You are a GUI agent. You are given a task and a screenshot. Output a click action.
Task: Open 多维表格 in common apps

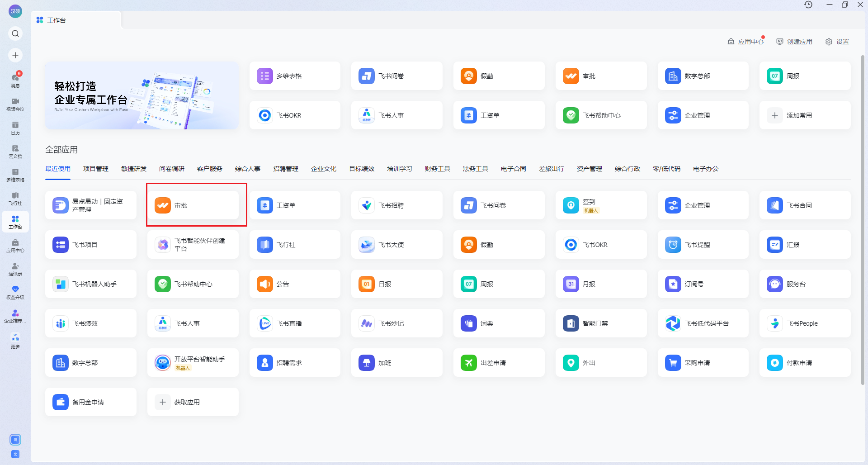pyautogui.click(x=295, y=76)
